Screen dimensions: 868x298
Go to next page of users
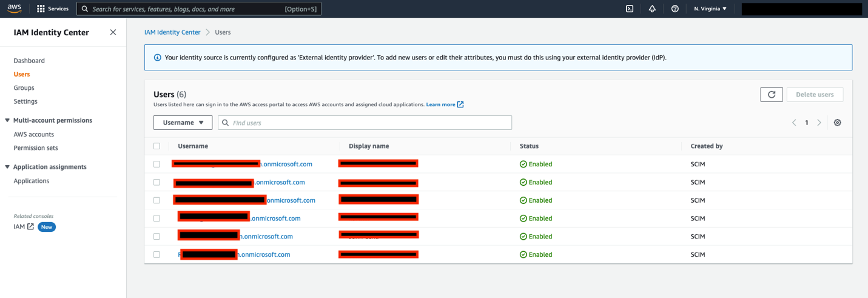[819, 123]
